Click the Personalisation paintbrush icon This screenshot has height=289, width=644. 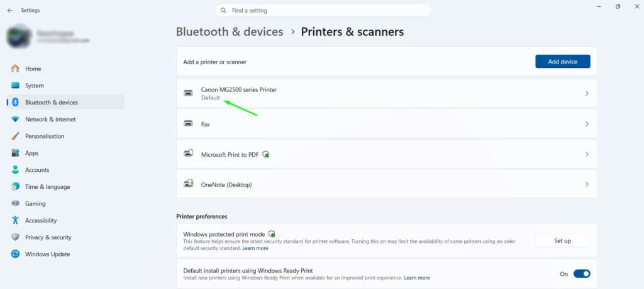(x=15, y=136)
